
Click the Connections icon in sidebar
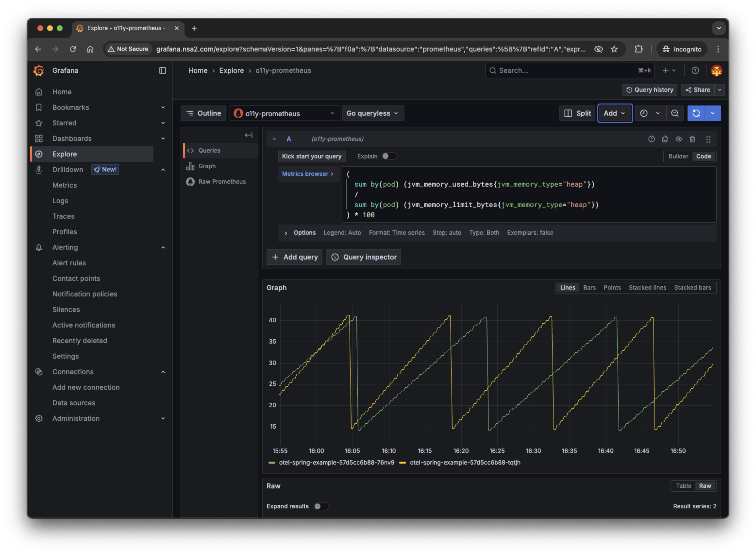pyautogui.click(x=39, y=372)
